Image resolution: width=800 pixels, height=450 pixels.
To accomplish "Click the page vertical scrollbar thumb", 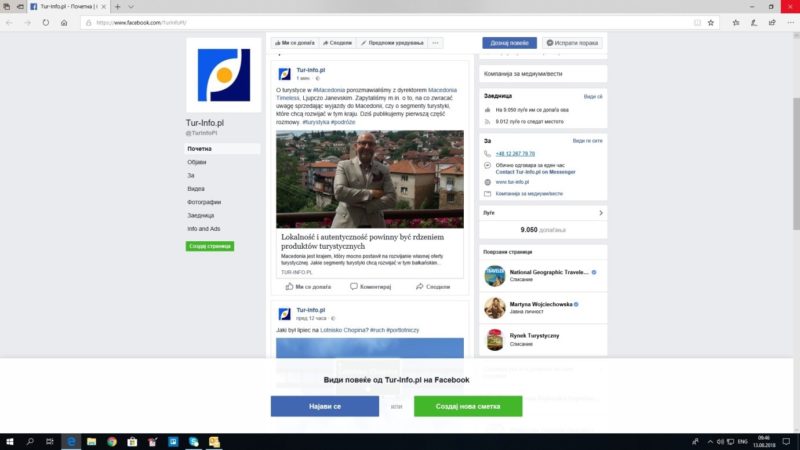I will (796, 163).
